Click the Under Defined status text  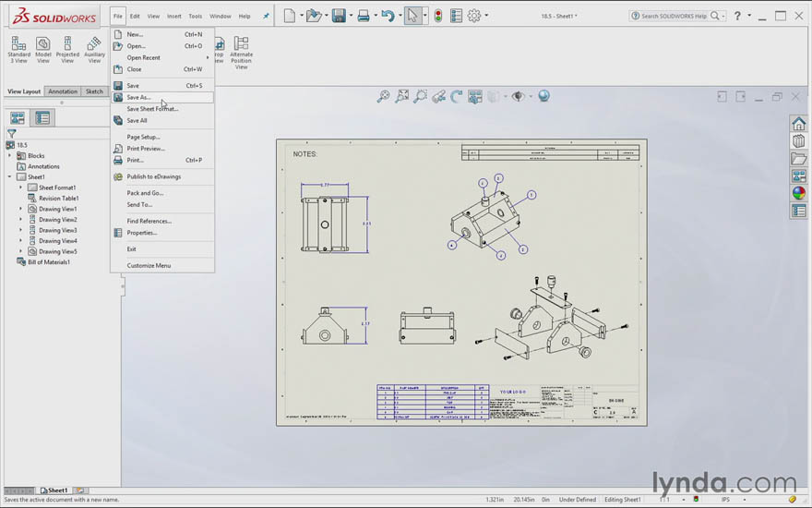click(578, 500)
